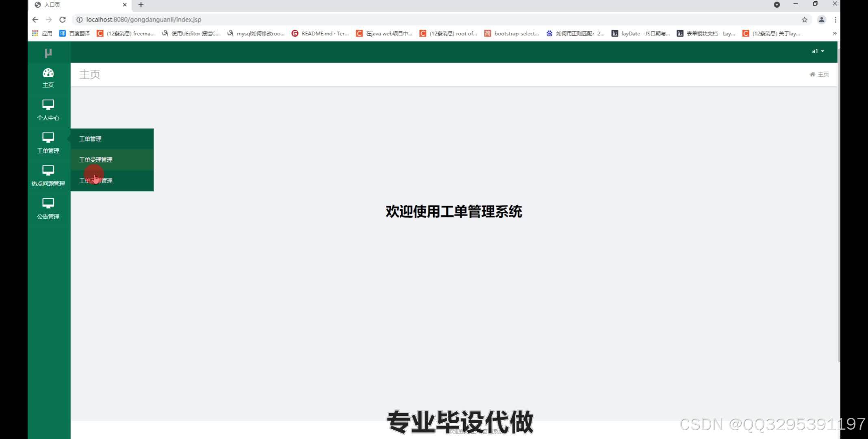Click the Chrome media control circle icon
The image size is (868, 439).
777,4
